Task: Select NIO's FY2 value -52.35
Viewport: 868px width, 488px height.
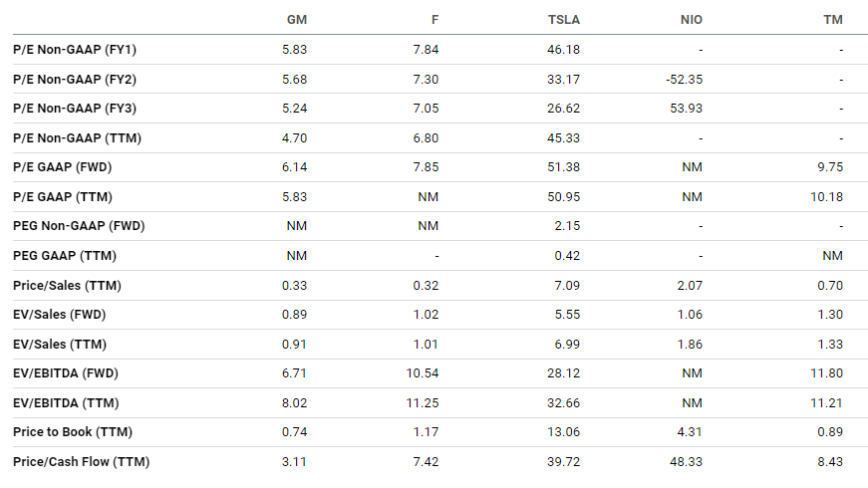Action: [685, 79]
